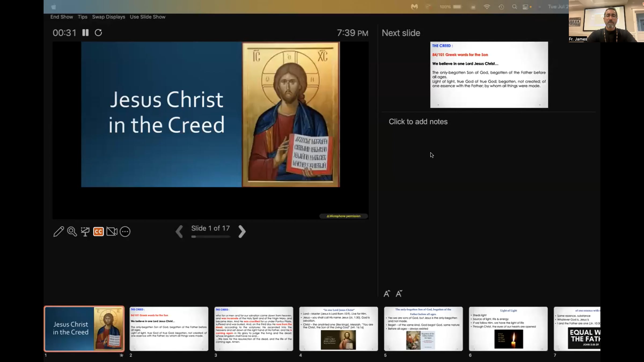Click the notes area to add notes
The width and height of the screenshot is (644, 362).
coord(418,122)
